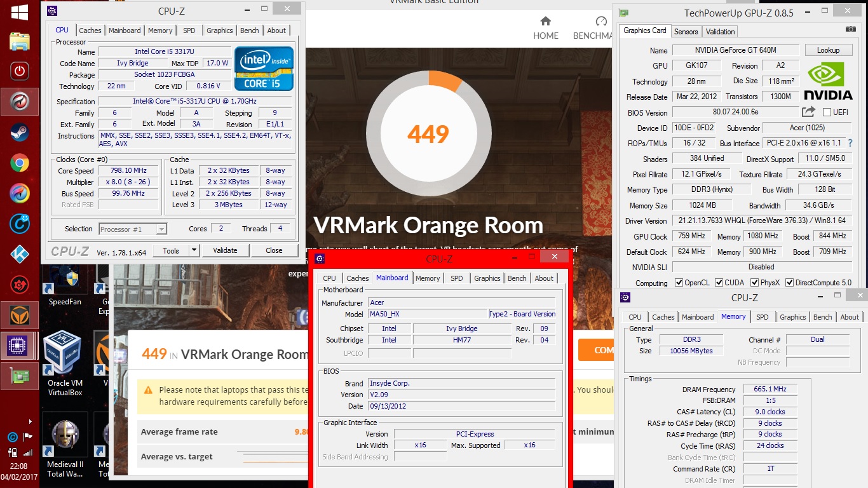Click the GPU Name field NVIDIA GeForce GT 640M
This screenshot has width=868, height=488.
(x=735, y=50)
